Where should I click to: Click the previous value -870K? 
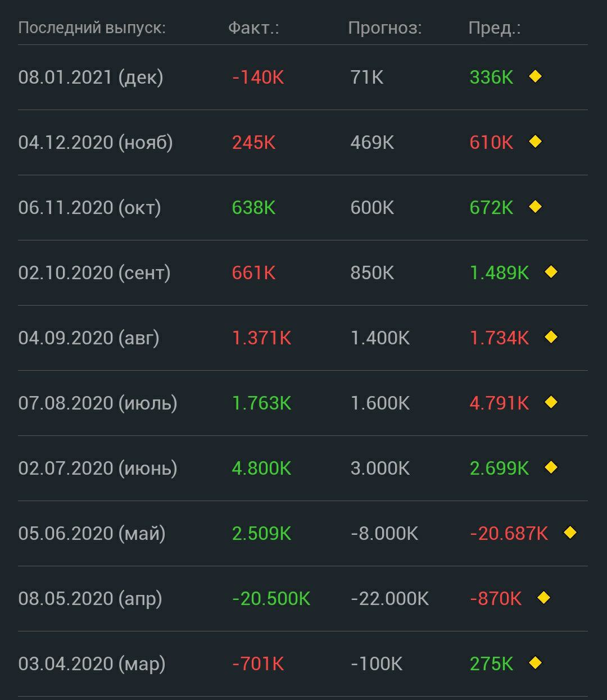coord(496,599)
